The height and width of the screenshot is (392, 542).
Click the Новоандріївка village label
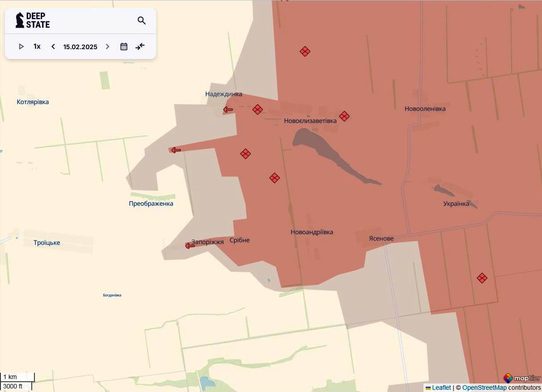coord(312,232)
